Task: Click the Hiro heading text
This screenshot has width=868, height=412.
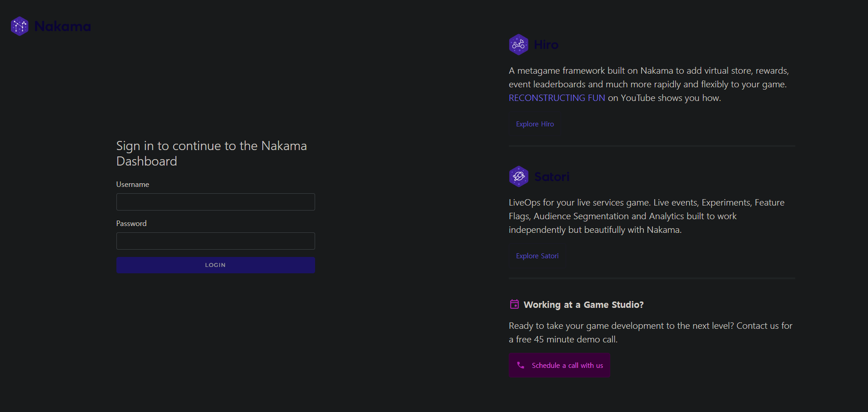Action: pos(546,45)
